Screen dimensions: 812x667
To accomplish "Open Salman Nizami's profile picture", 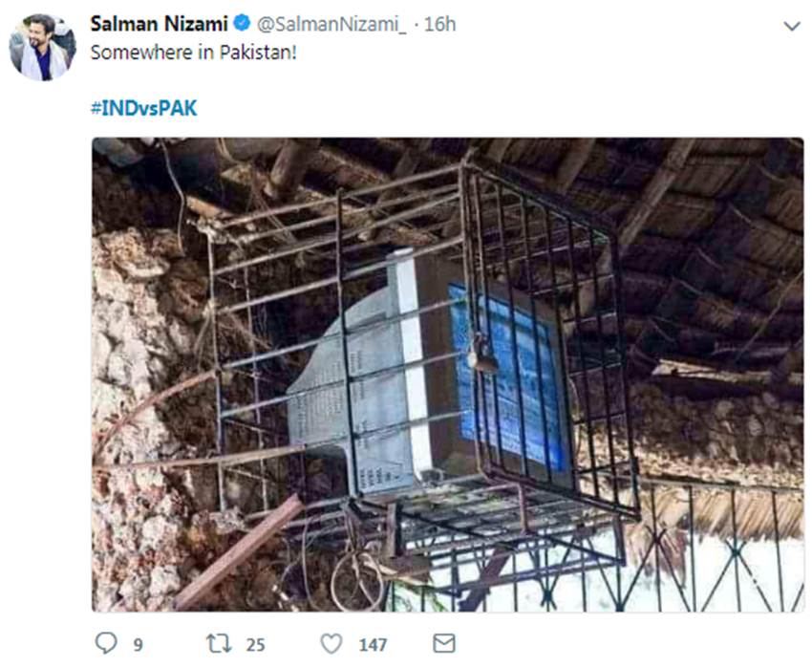I will [x=42, y=47].
